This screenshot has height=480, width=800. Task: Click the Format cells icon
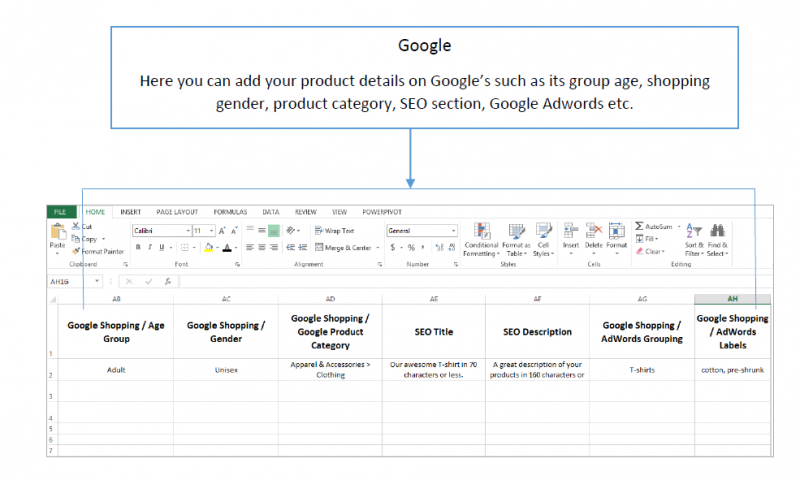tap(616, 231)
